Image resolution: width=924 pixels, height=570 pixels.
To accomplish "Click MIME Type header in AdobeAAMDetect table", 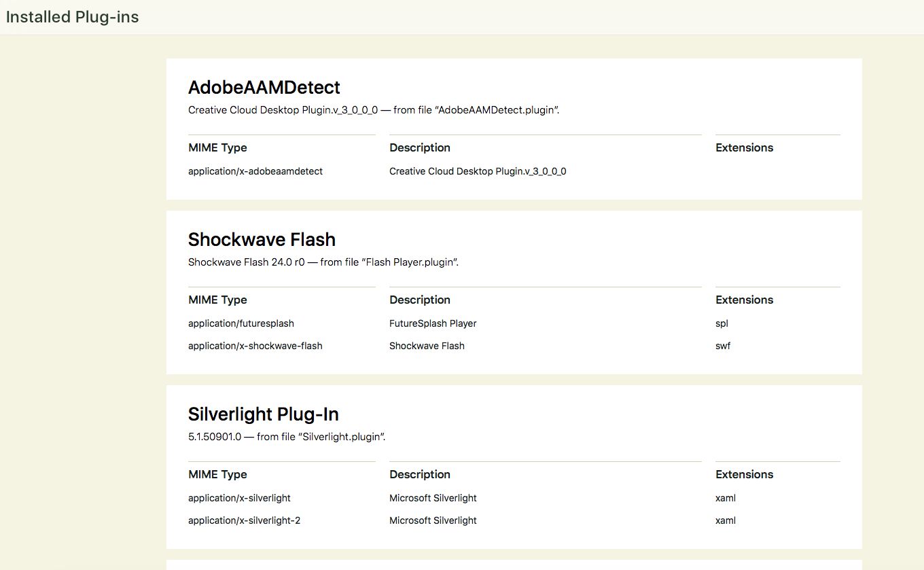I will click(217, 147).
